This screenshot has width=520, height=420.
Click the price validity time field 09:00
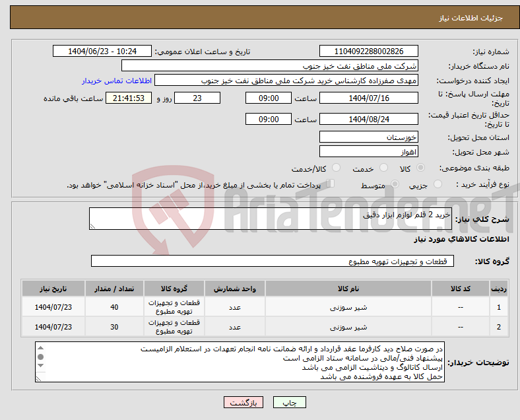[269, 119]
